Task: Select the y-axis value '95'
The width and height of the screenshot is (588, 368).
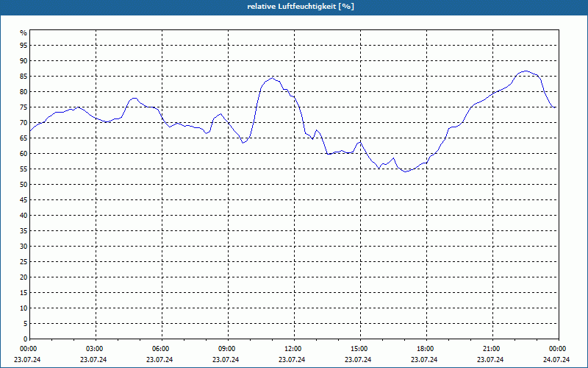Action: point(24,46)
